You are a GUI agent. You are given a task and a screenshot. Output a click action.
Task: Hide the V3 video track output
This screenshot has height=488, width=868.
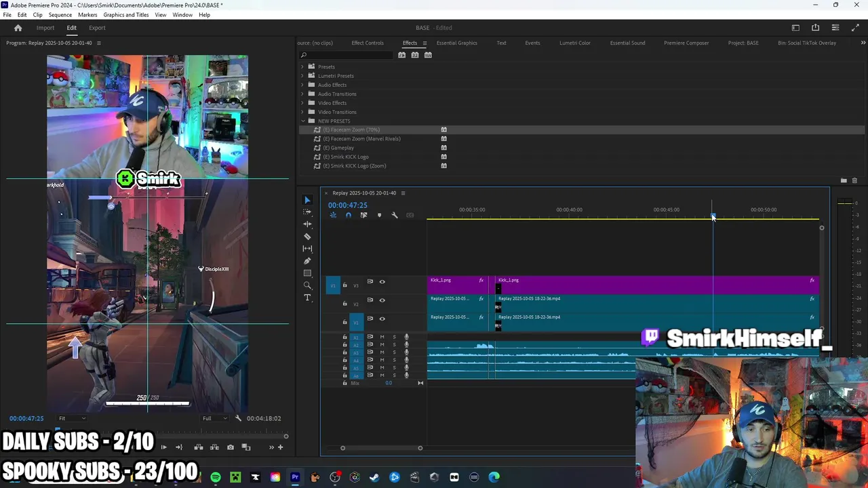coord(382,282)
